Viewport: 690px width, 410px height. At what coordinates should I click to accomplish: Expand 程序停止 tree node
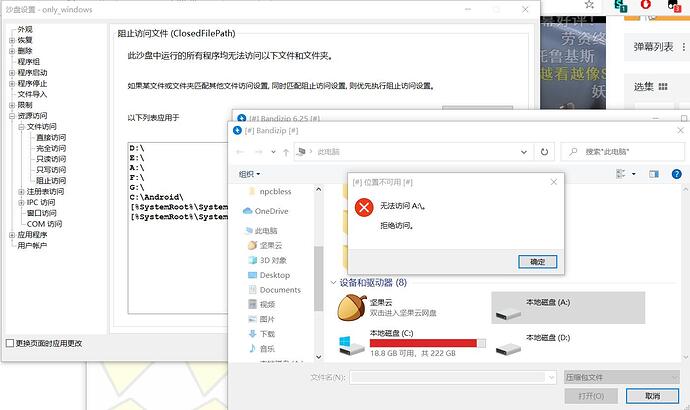pyautogui.click(x=12, y=84)
